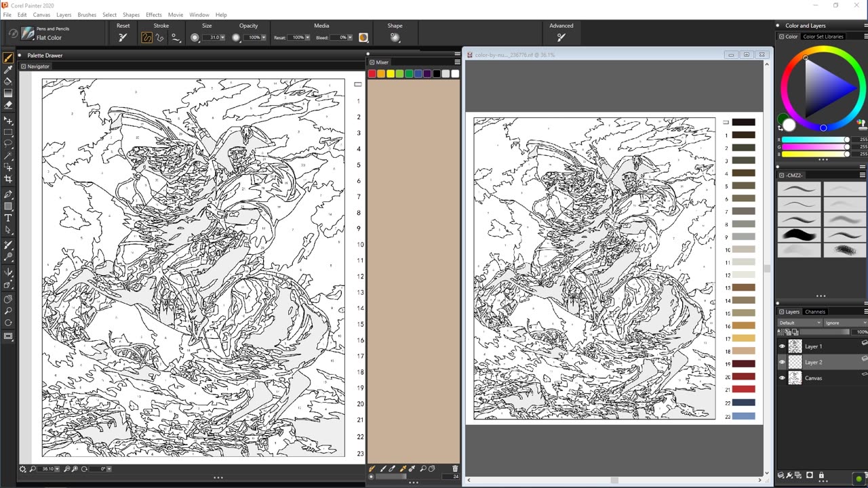Open the Navigator rotation angle dropdown
Viewport: 868px width, 488px height.
pyautogui.click(x=108, y=469)
